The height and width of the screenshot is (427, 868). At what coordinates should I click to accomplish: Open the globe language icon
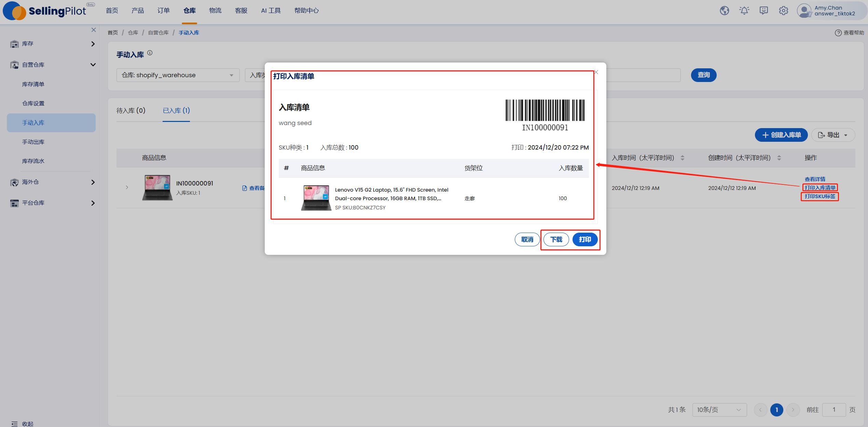[724, 11]
